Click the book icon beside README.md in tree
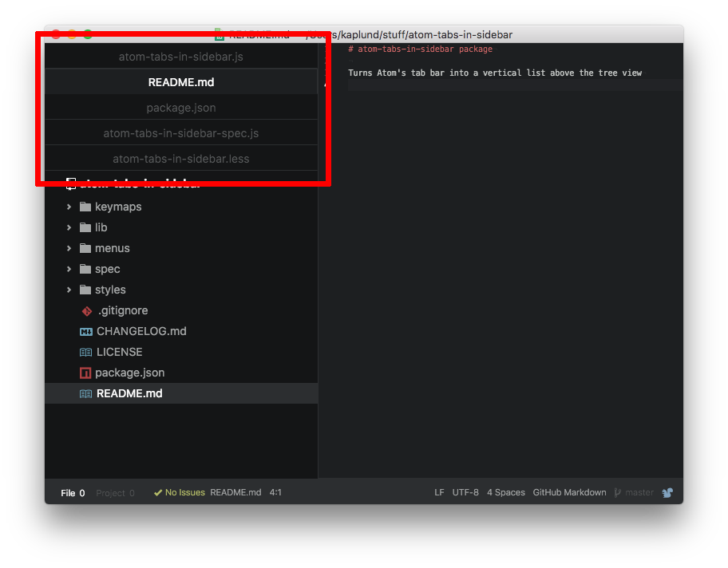This screenshot has height=568, width=728. (x=86, y=394)
